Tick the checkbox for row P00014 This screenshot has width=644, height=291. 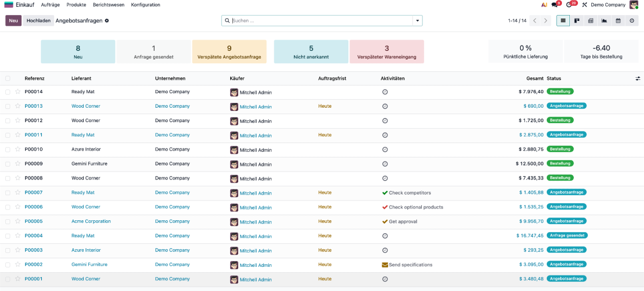click(8, 92)
